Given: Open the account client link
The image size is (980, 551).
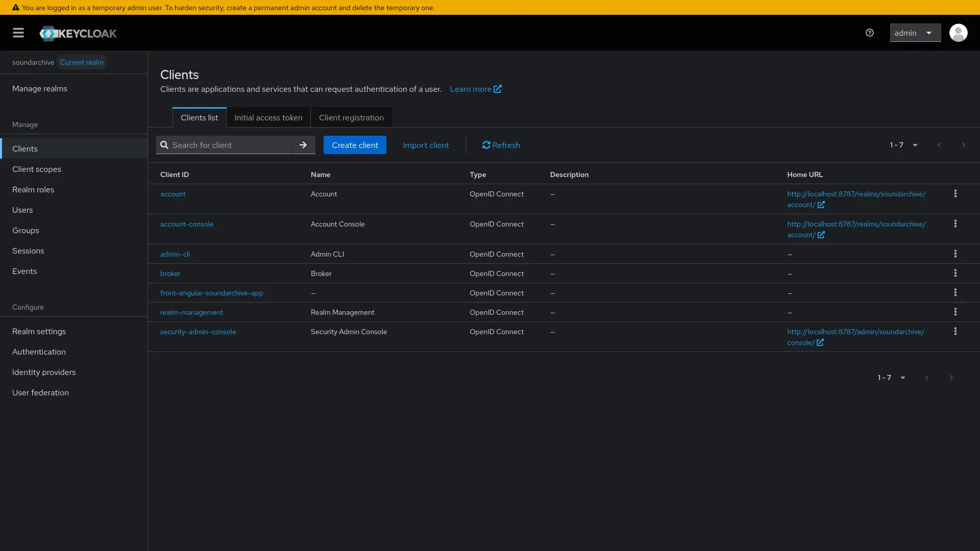Looking at the screenshot, I should 173,194.
